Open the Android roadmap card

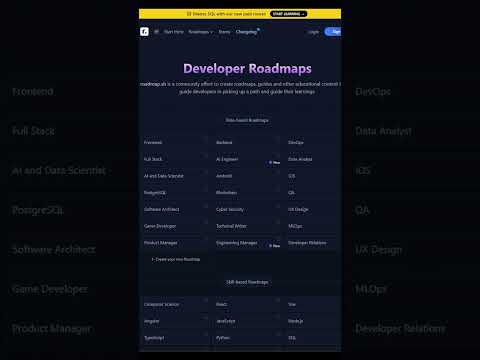(x=248, y=176)
